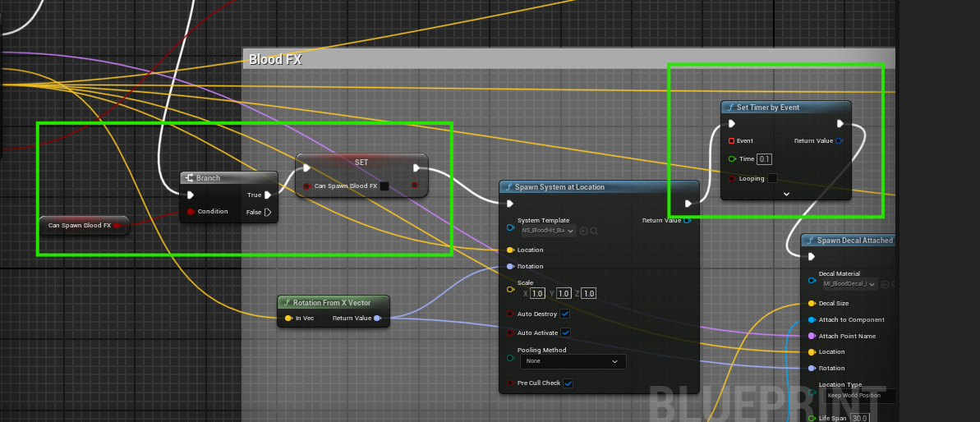Image resolution: width=980 pixels, height=422 pixels.
Task: Click the Scale X value field
Action: pos(537,293)
